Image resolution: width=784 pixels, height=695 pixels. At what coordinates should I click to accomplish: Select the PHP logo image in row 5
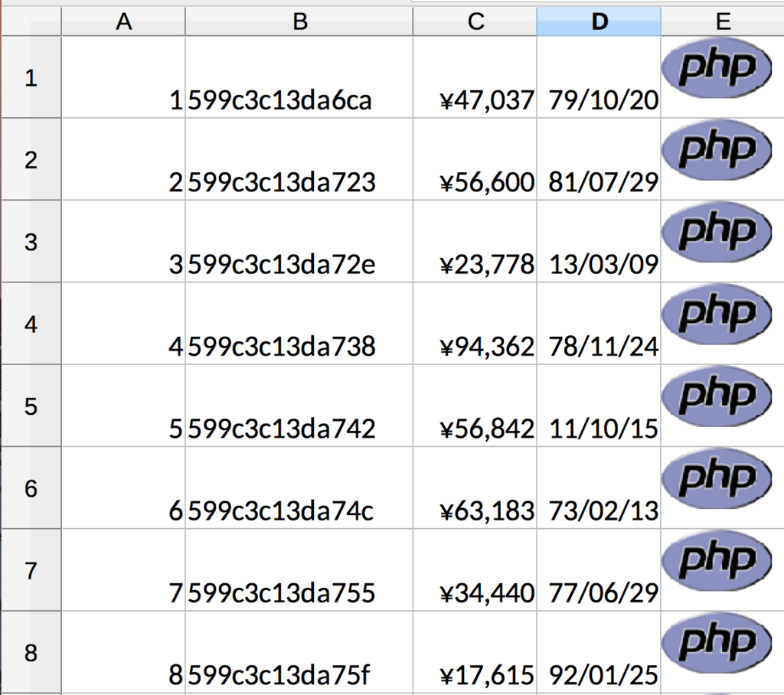click(x=717, y=396)
